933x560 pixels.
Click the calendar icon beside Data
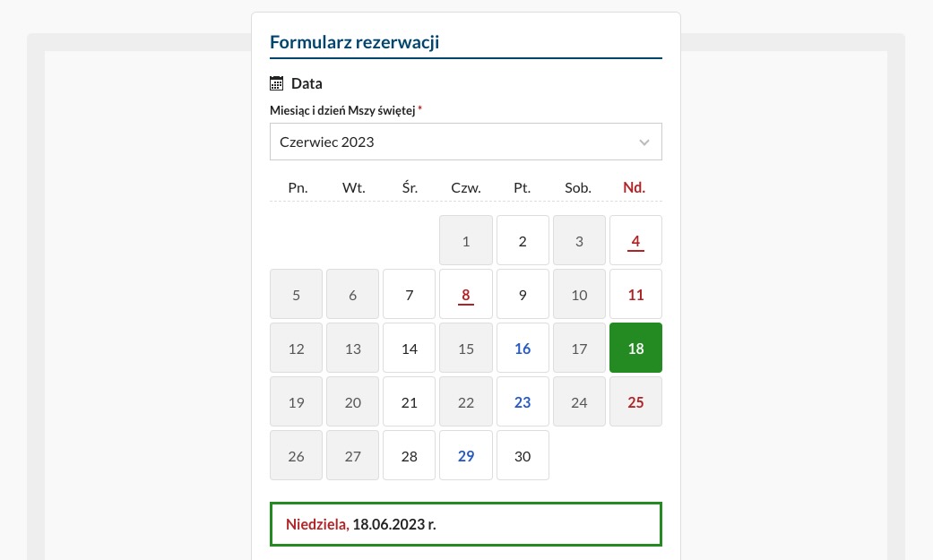pyautogui.click(x=277, y=83)
